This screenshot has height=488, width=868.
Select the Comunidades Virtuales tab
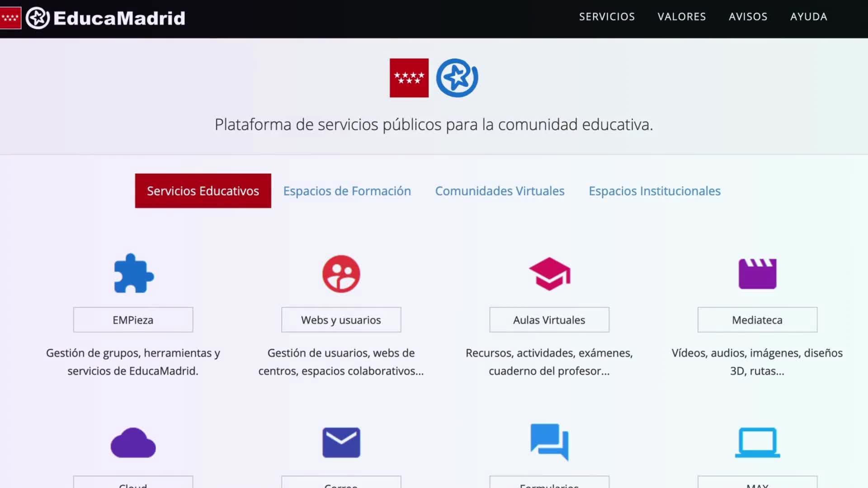point(500,191)
